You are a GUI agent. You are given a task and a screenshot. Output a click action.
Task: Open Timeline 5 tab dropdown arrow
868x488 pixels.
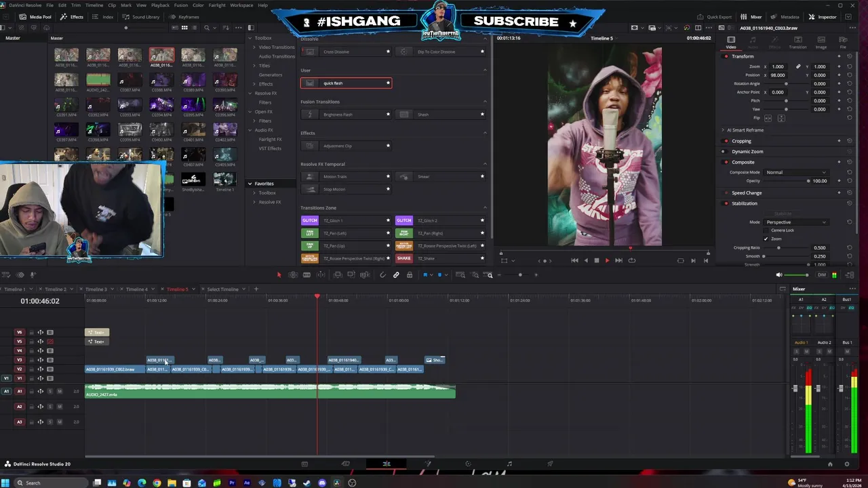pos(193,289)
